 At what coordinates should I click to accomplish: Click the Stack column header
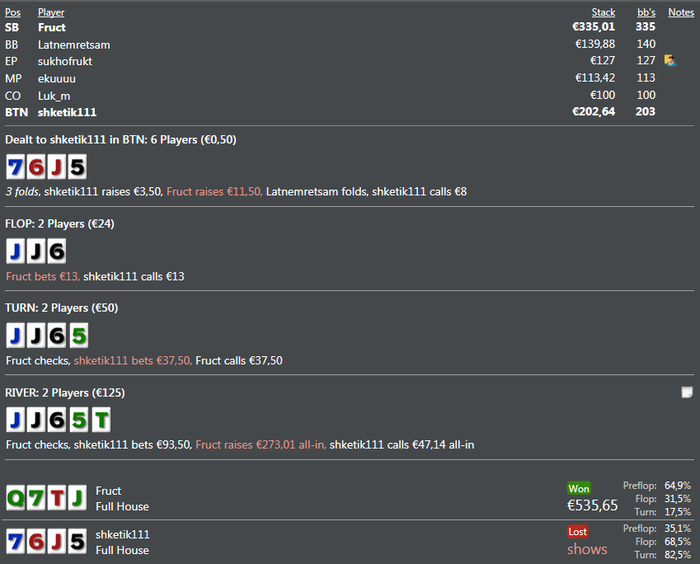603,13
